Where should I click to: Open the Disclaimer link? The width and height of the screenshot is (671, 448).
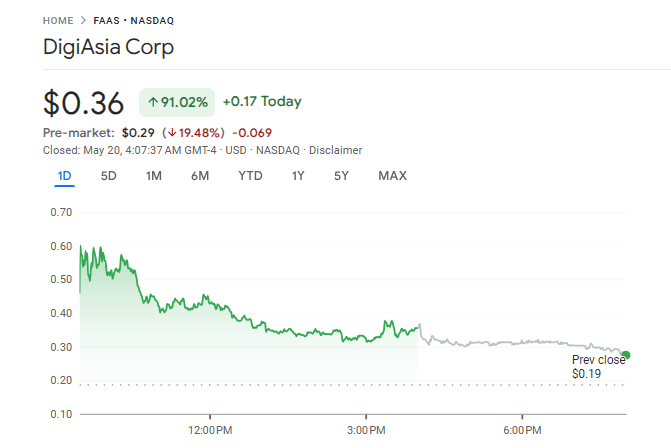[335, 150]
